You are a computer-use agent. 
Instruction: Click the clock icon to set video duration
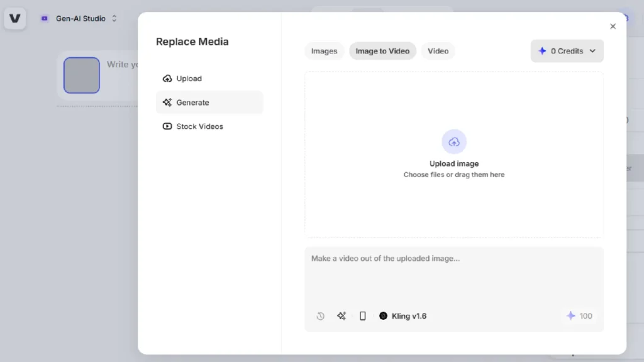click(320, 316)
